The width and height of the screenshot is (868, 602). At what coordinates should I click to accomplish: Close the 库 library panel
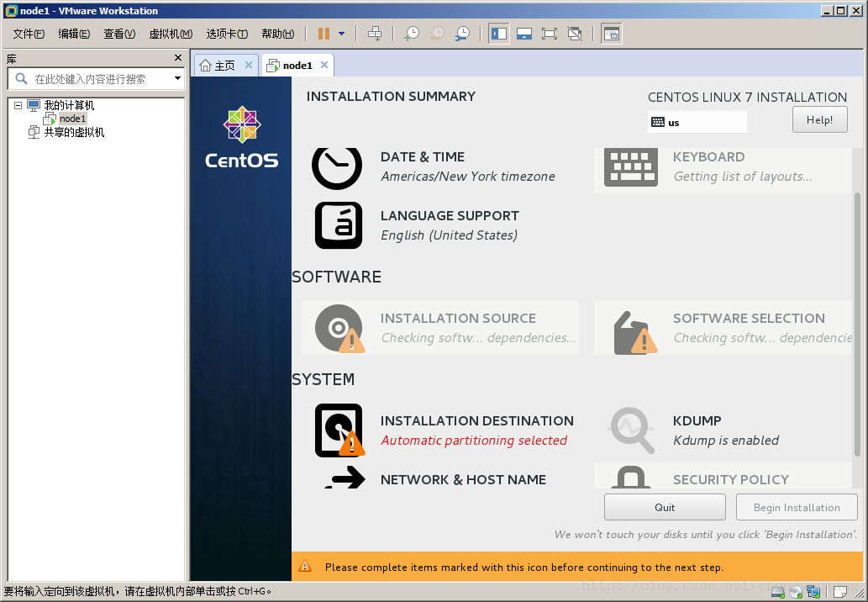tap(177, 58)
